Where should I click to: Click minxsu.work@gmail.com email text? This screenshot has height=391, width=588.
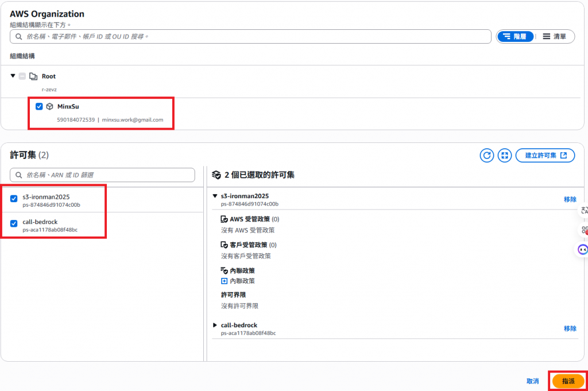coord(133,120)
